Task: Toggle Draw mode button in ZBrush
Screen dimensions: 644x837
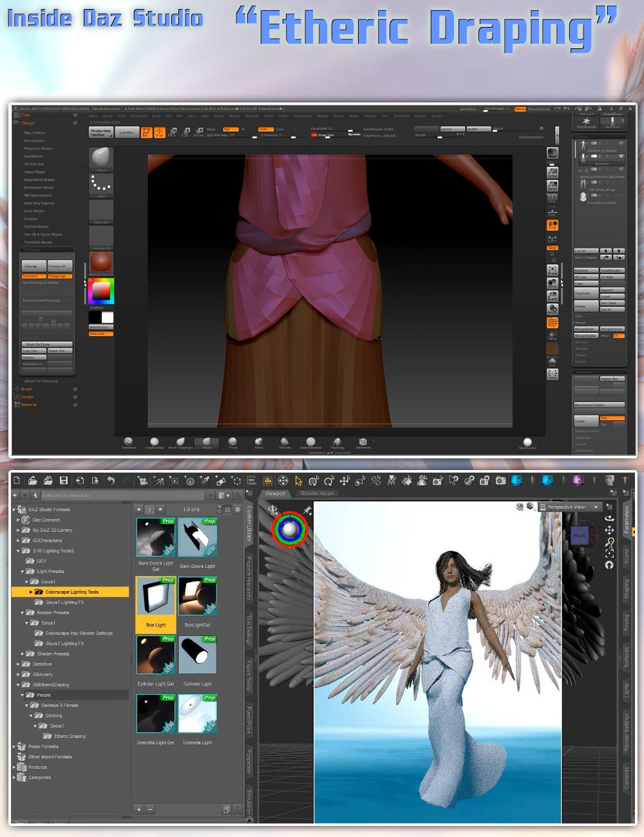Action: 159,132
